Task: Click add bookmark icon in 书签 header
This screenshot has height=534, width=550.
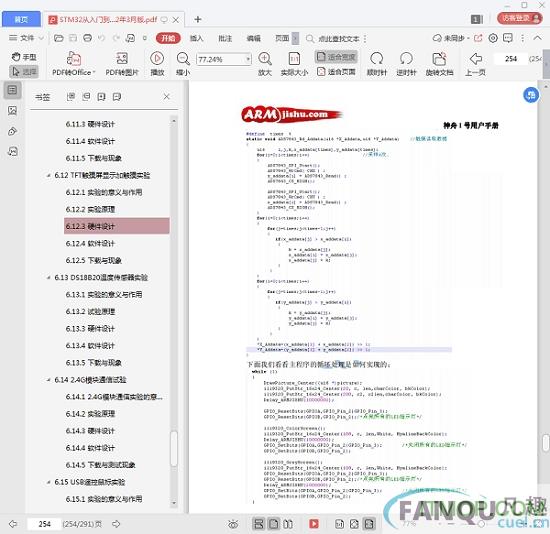Action: pyautogui.click(x=101, y=96)
